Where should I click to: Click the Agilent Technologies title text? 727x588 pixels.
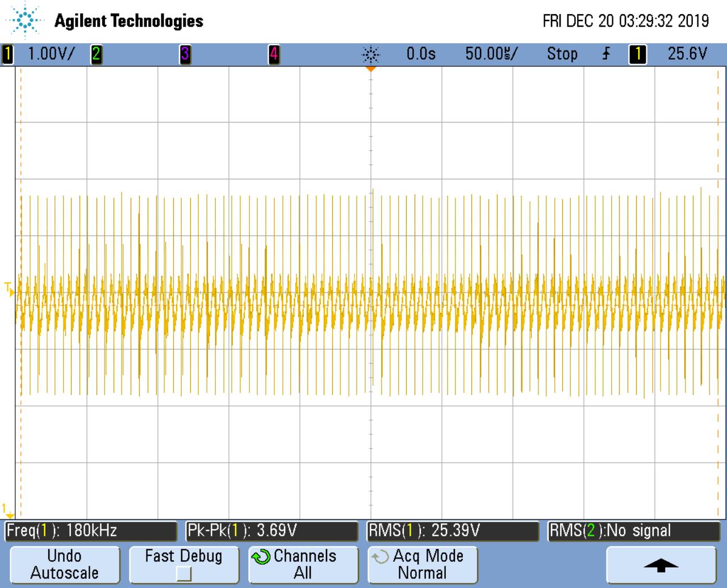tap(129, 21)
